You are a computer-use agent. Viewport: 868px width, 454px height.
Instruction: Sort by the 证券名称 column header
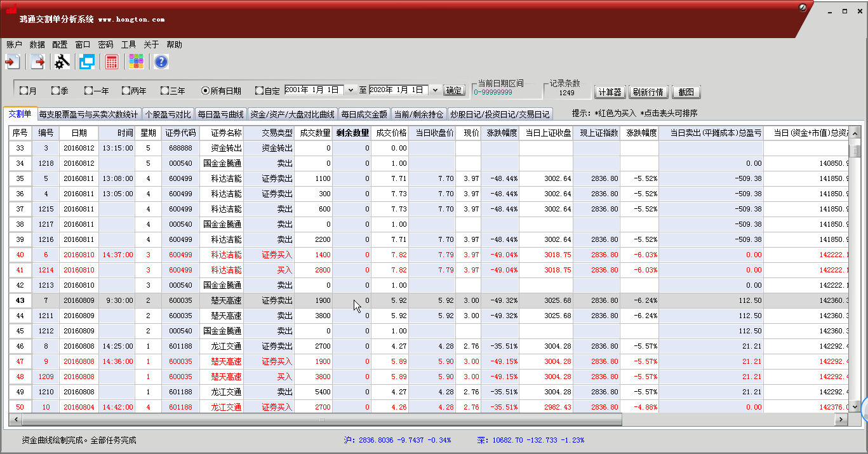click(x=222, y=133)
